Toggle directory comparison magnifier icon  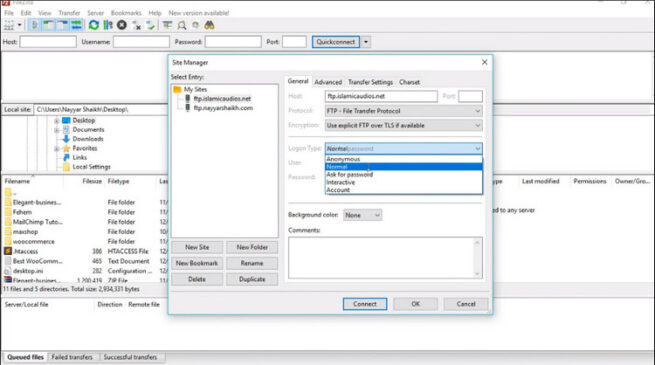pos(182,25)
